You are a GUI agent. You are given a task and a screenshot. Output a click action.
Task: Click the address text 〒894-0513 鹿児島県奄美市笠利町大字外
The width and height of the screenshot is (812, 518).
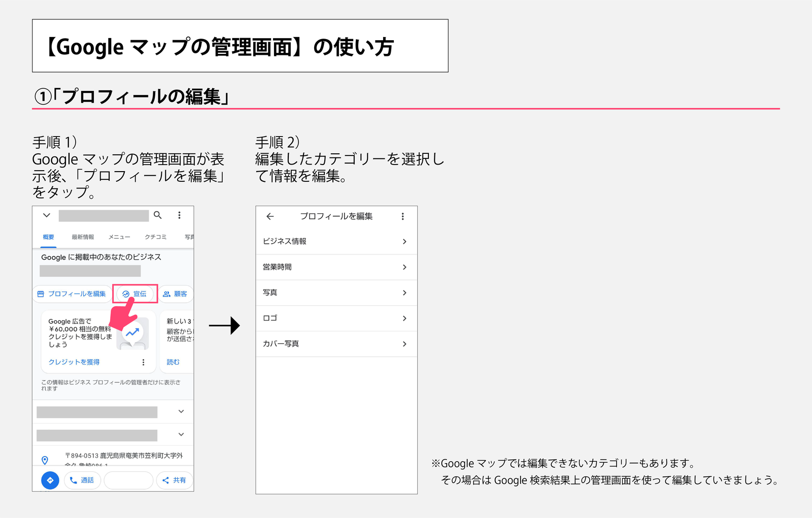[124, 456]
